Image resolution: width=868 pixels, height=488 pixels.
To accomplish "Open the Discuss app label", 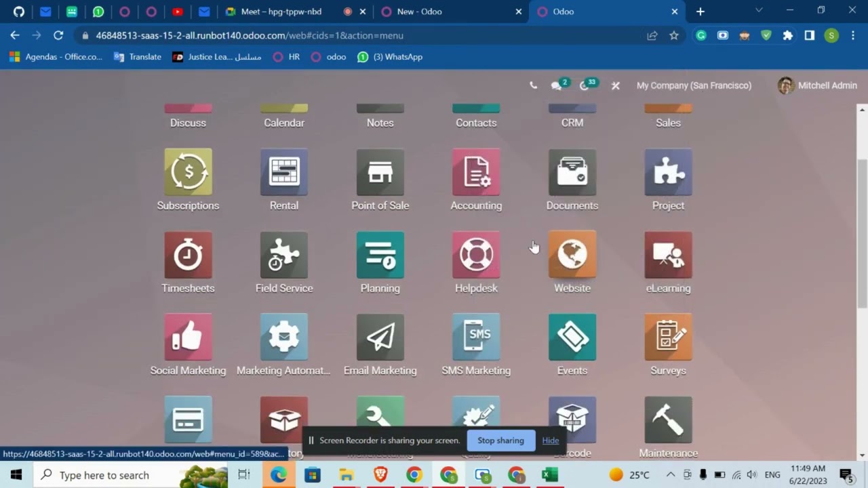I will point(188,123).
